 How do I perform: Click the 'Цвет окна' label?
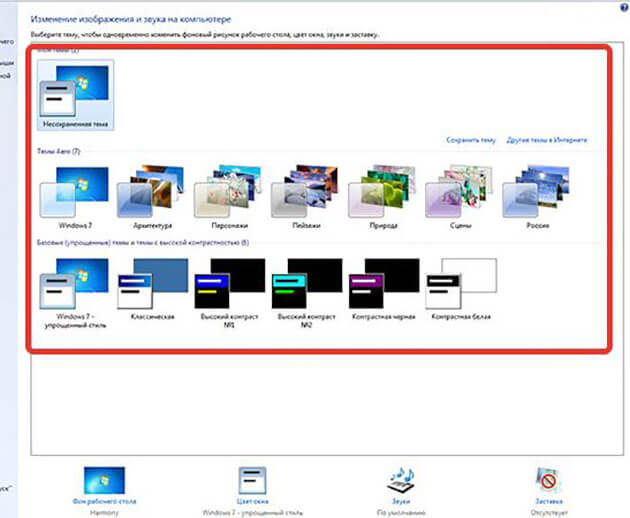(252, 501)
